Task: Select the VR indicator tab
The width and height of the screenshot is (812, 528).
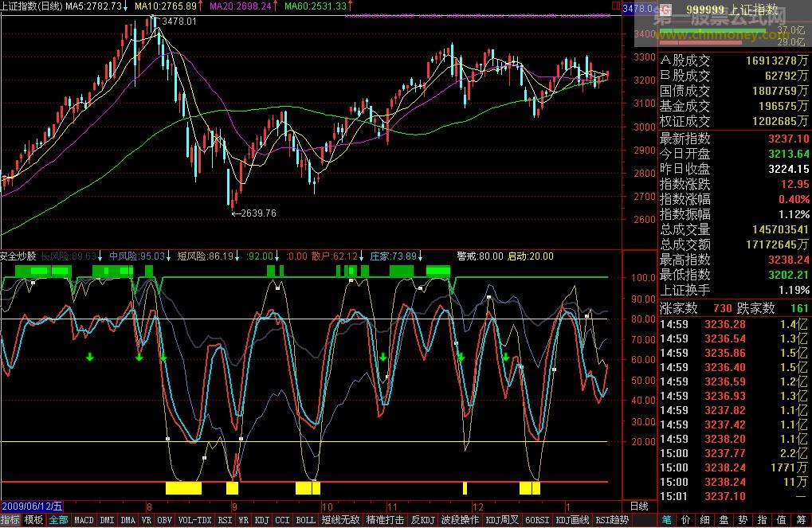Action: tap(146, 520)
